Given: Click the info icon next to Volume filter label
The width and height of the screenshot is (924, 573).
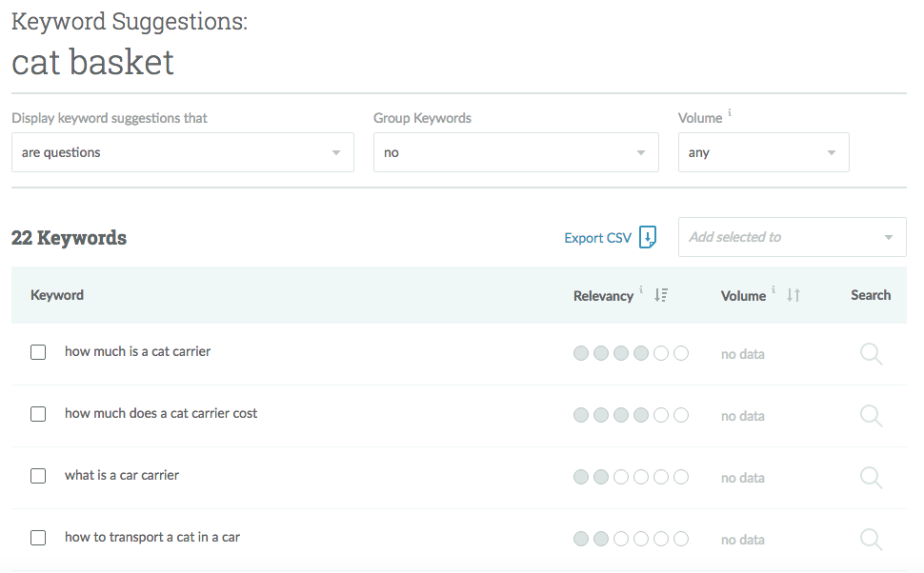Looking at the screenshot, I should coord(730,113).
